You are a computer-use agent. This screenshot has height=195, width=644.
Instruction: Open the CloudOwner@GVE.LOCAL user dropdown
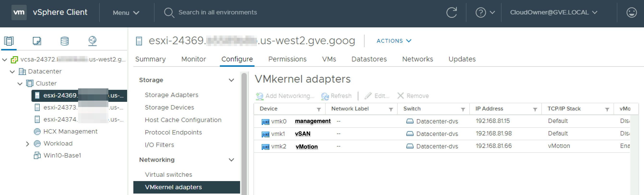pyautogui.click(x=553, y=12)
